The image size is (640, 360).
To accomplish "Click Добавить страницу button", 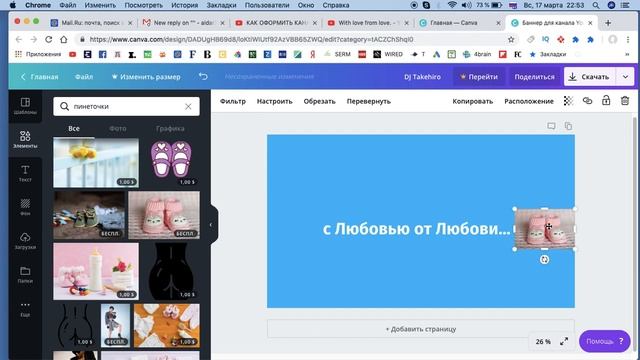I will tap(421, 329).
